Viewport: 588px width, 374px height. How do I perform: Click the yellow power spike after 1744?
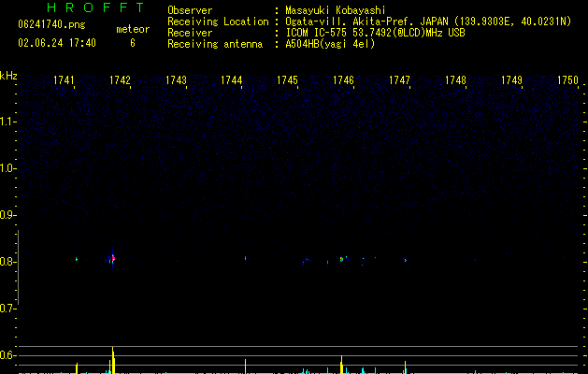(245, 367)
